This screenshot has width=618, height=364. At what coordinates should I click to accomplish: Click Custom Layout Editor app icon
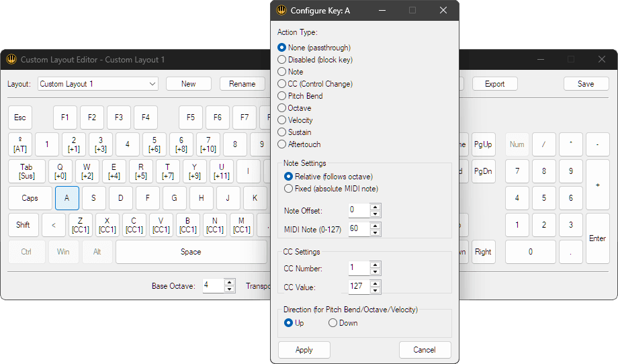tap(11, 60)
